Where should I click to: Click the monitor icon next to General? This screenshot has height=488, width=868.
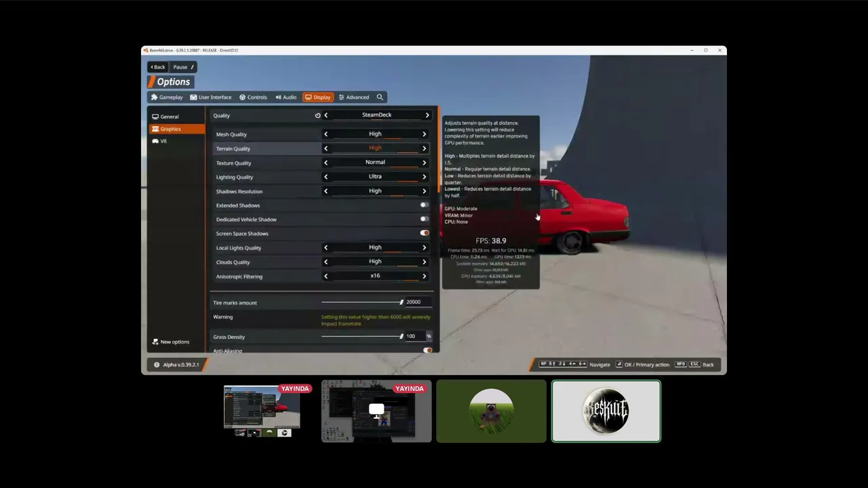(x=155, y=117)
